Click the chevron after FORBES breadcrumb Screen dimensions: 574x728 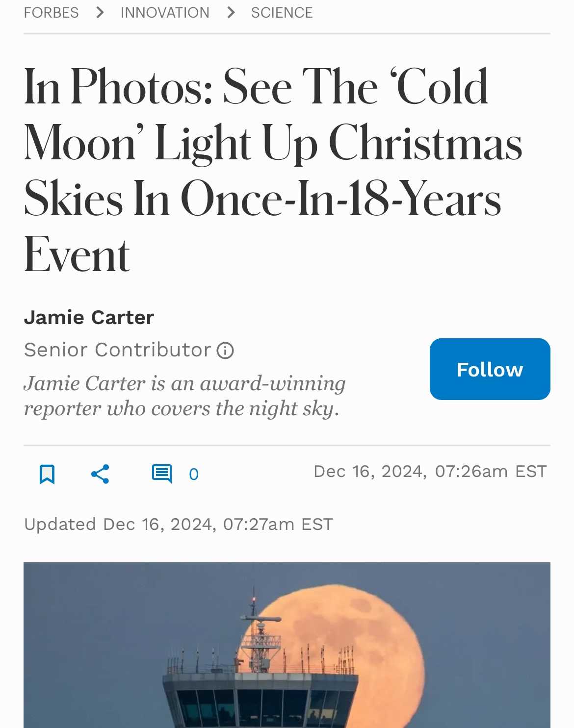point(100,12)
